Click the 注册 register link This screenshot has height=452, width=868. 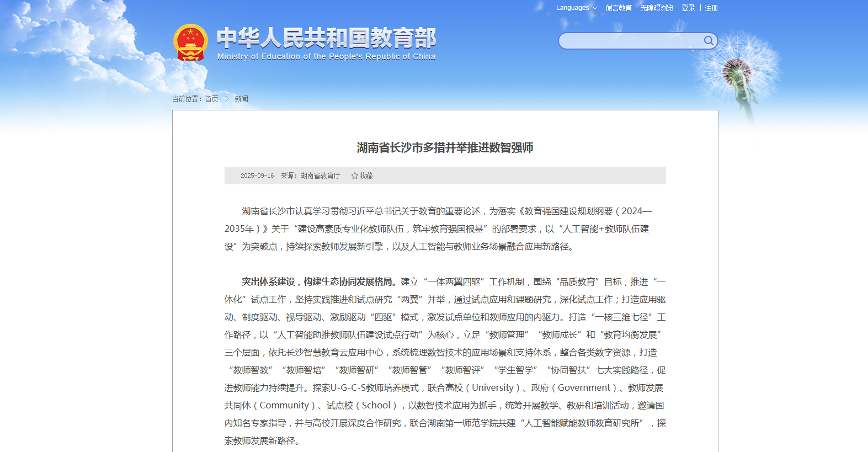711,8
